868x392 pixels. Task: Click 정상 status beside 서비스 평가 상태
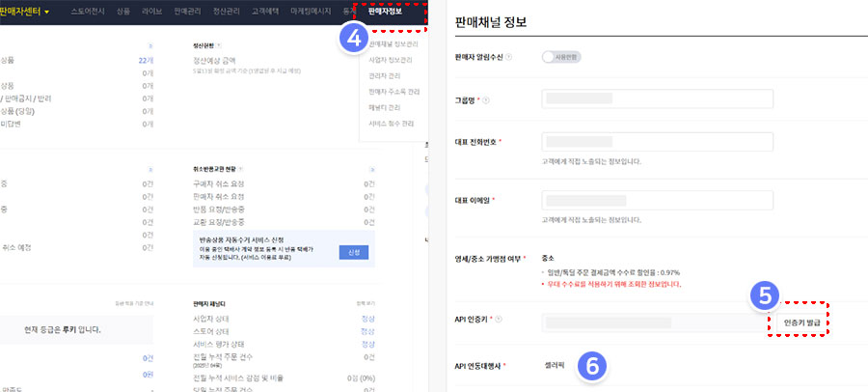click(367, 345)
